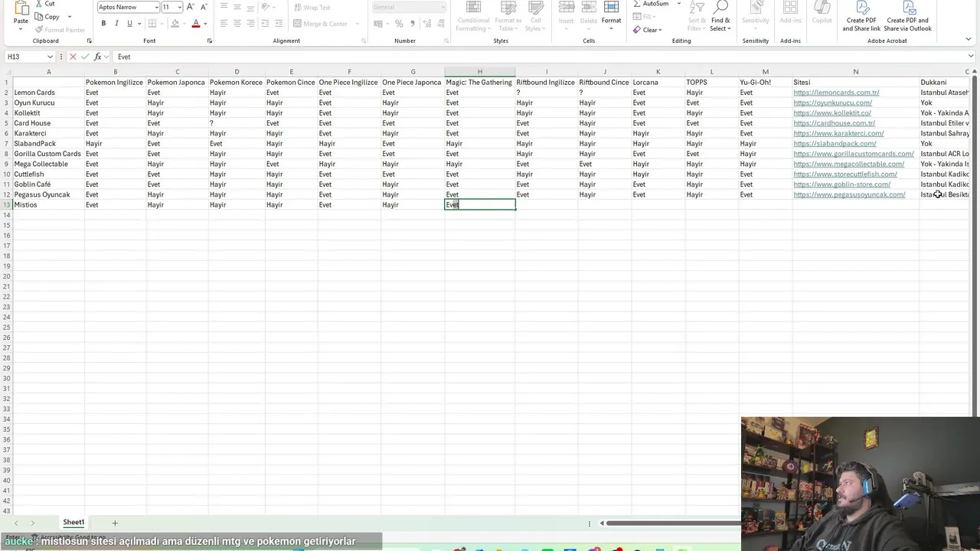Screen dimensions: 980x551
Task: Click the red Font Color swatch
Action: (x=196, y=24)
